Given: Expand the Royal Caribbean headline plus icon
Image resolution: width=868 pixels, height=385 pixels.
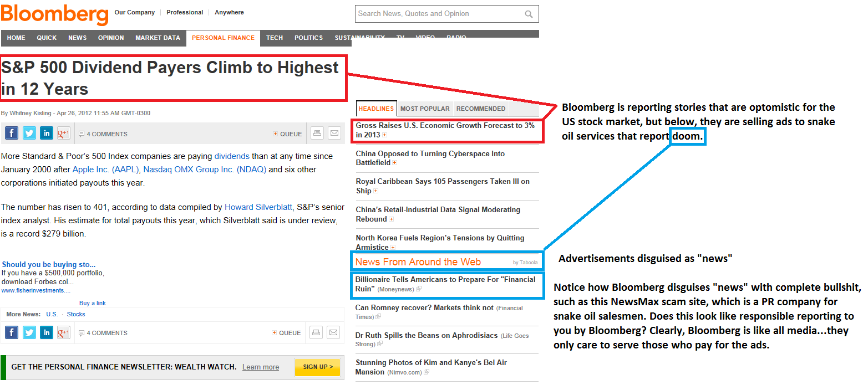Looking at the screenshot, I should tap(375, 191).
